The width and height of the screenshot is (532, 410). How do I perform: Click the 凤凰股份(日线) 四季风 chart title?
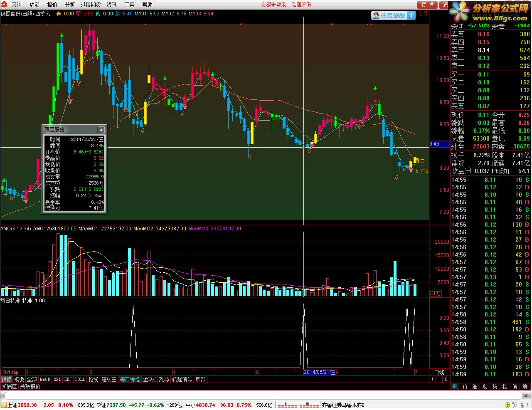click(x=25, y=14)
